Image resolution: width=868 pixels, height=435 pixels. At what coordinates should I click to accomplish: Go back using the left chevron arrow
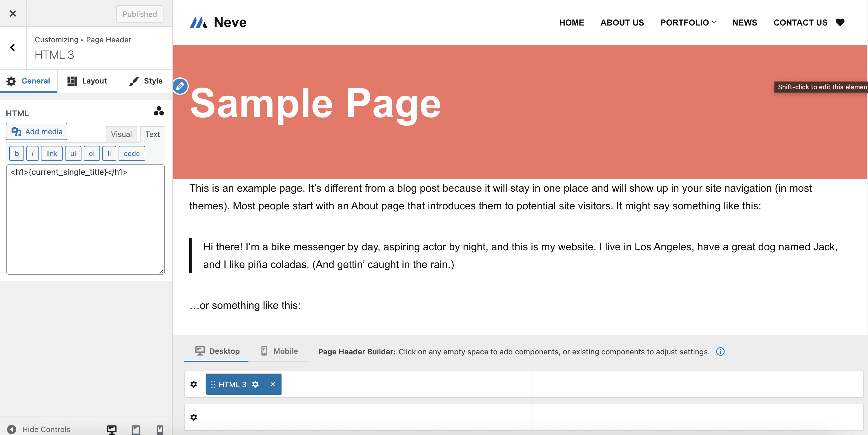[x=13, y=48]
